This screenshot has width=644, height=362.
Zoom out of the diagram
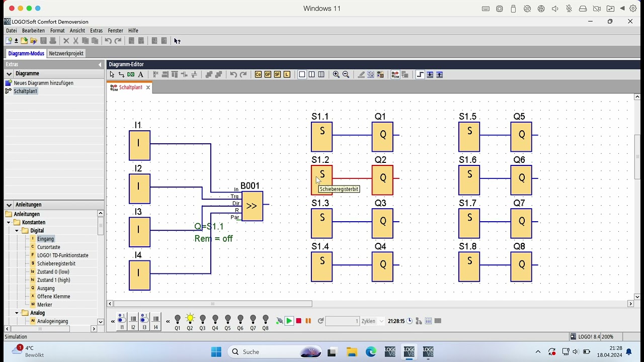(346, 74)
